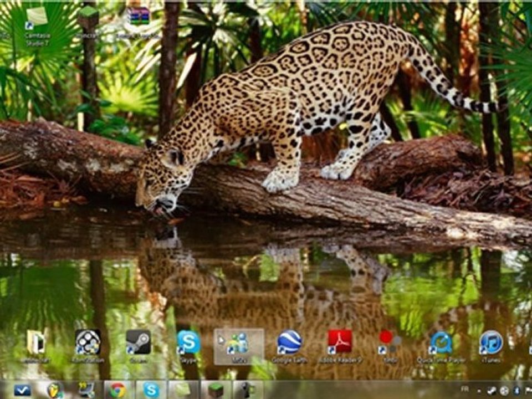Open the WinRAR archive desktop icon

138,22
